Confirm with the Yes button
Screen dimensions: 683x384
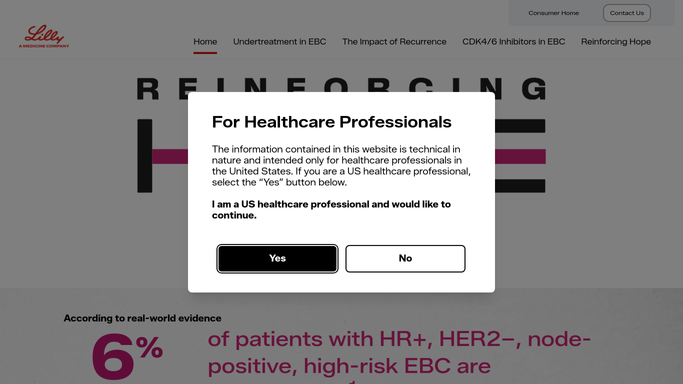[x=277, y=259]
